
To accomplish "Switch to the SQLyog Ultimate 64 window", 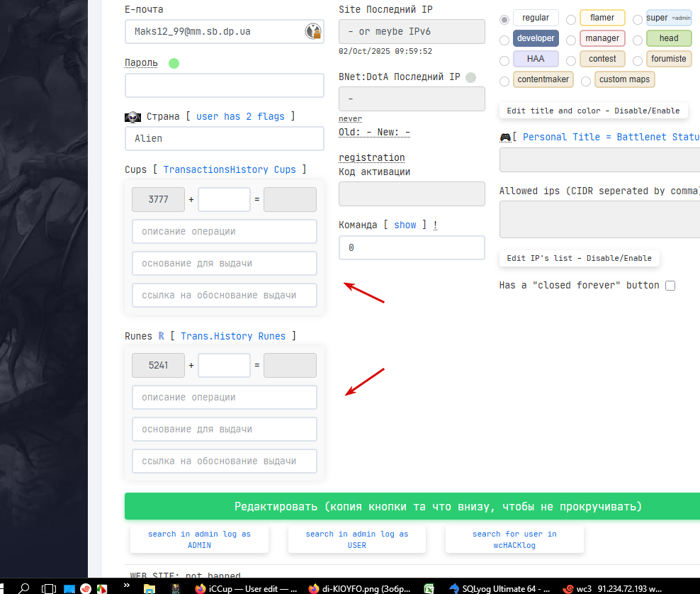I will pos(500,588).
